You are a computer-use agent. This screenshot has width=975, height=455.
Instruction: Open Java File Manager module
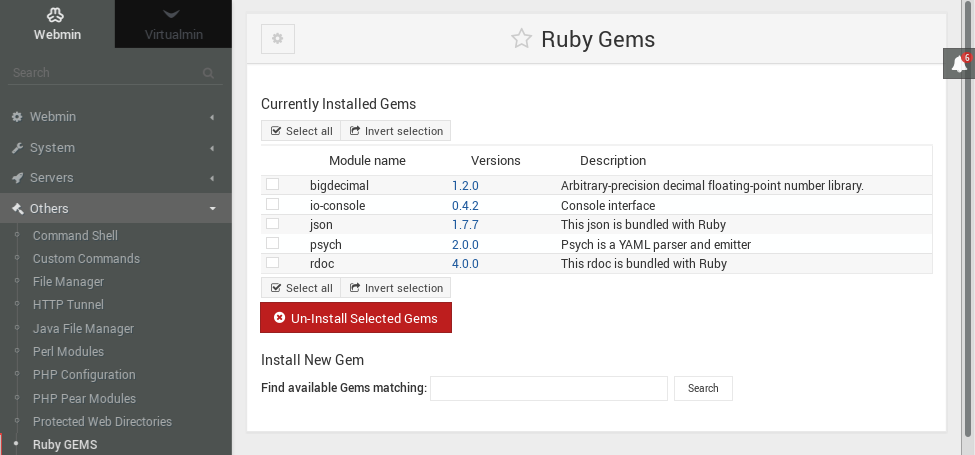point(83,328)
